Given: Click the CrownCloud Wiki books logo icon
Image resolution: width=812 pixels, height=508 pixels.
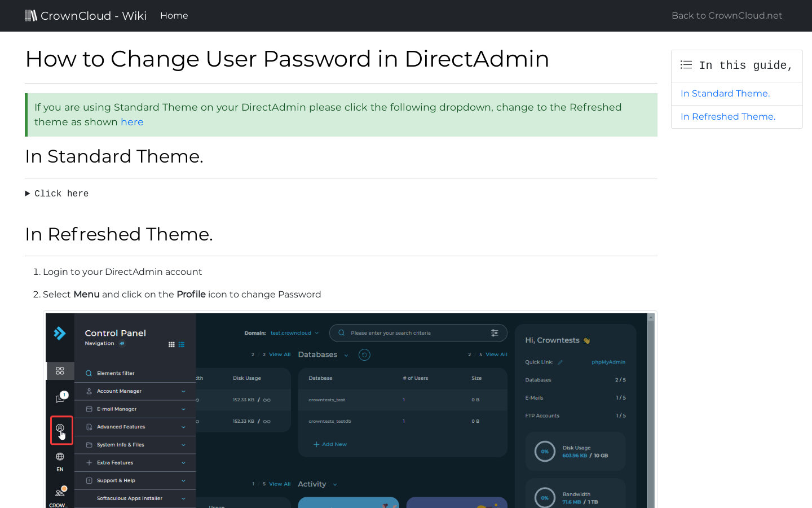Looking at the screenshot, I should coord(31,15).
